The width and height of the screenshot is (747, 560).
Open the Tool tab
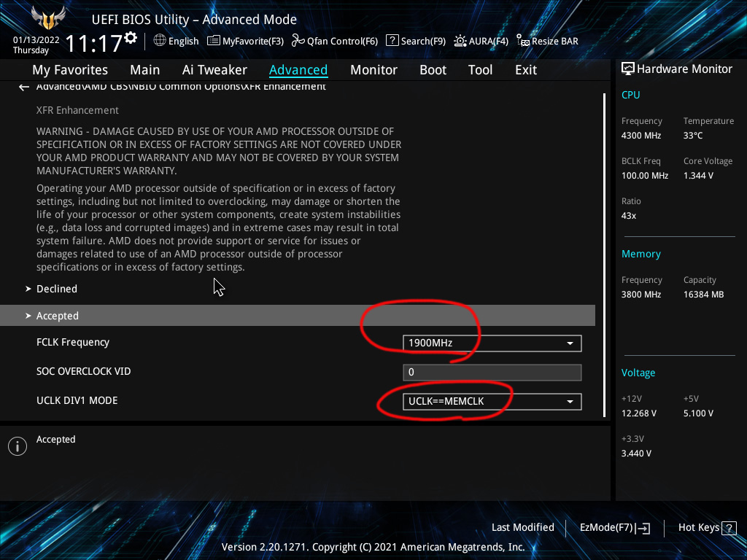click(480, 70)
